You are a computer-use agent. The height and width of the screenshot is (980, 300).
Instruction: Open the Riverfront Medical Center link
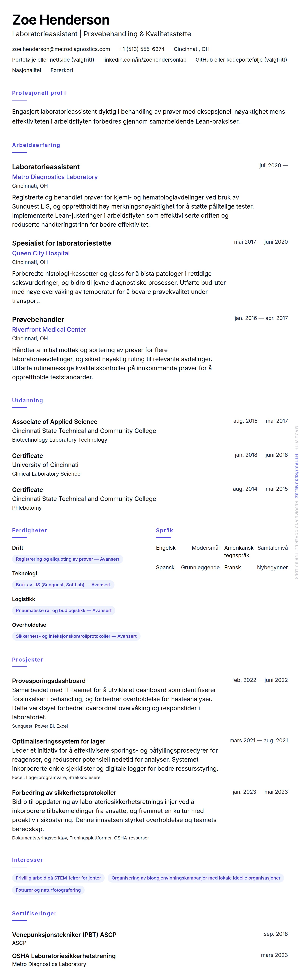point(49,329)
